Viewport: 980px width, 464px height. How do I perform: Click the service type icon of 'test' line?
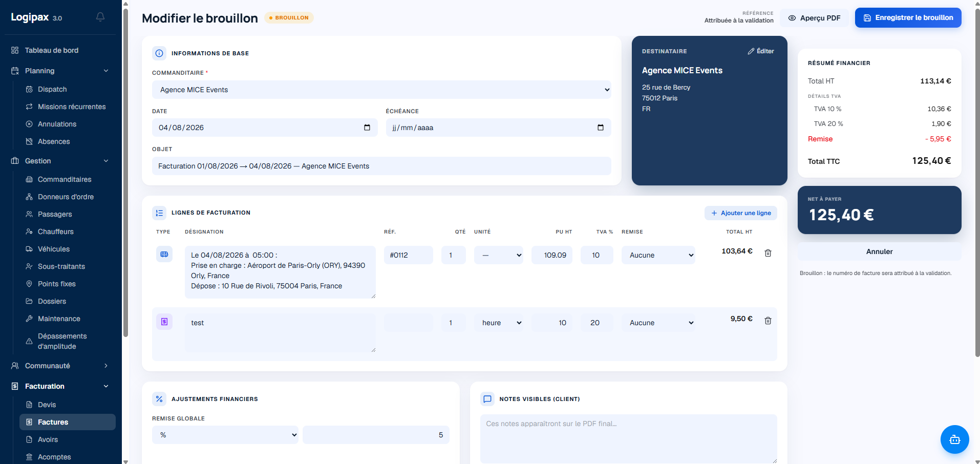pyautogui.click(x=164, y=322)
